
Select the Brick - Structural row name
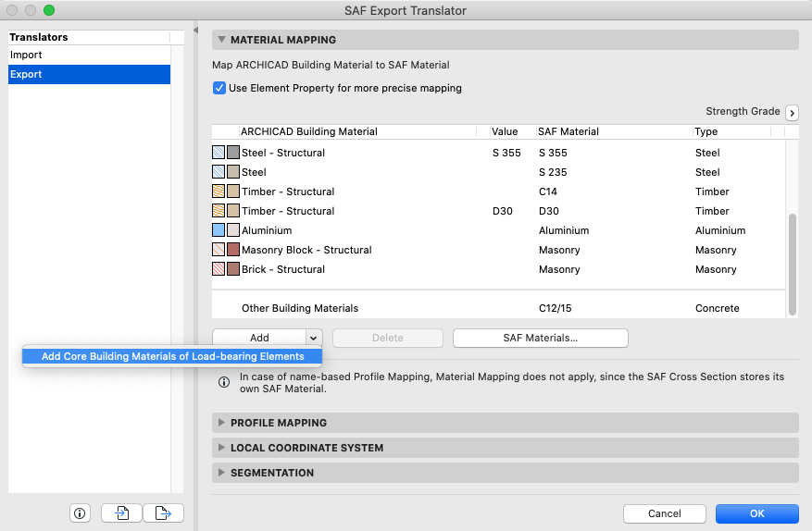coord(283,269)
